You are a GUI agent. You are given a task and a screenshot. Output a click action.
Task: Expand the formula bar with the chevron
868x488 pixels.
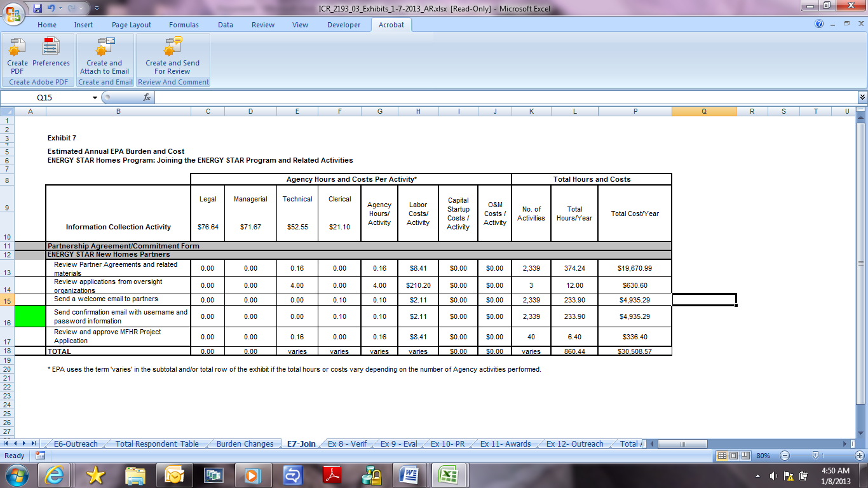click(862, 97)
